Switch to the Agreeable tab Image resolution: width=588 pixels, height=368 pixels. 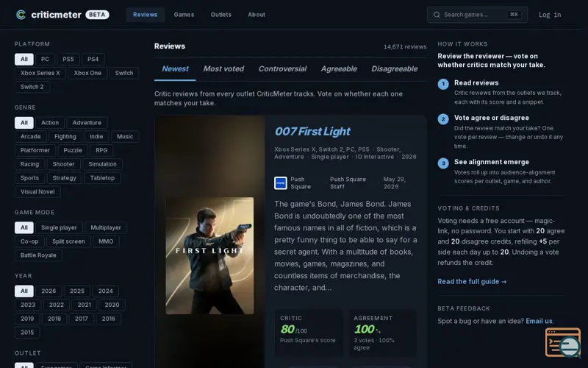339,68
